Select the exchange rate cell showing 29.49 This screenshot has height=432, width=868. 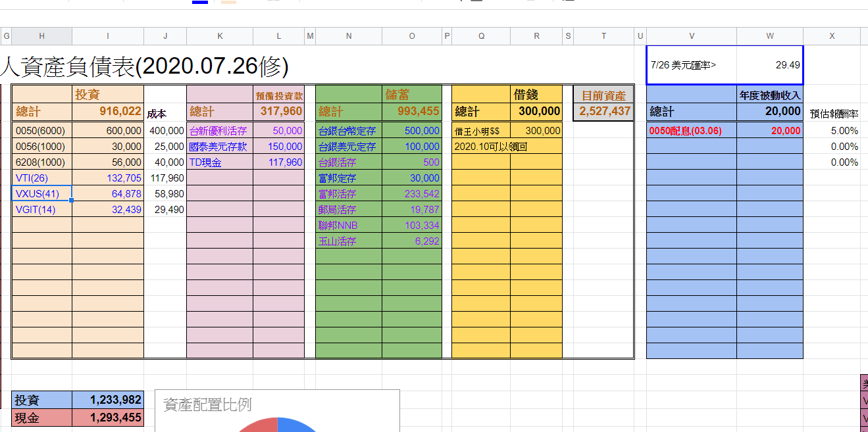pyautogui.click(x=770, y=64)
